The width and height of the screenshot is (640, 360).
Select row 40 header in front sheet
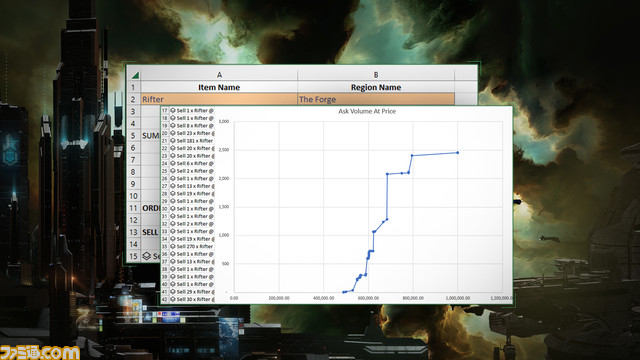(x=164, y=284)
